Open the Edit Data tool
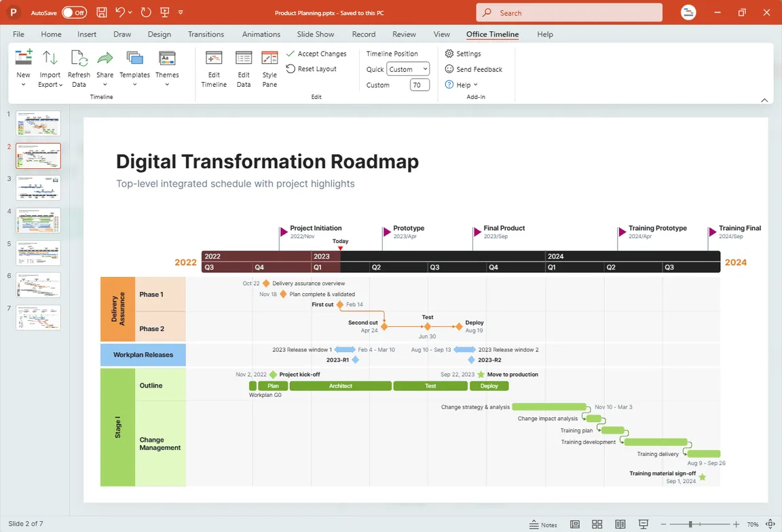The image size is (782, 532). [244, 58]
